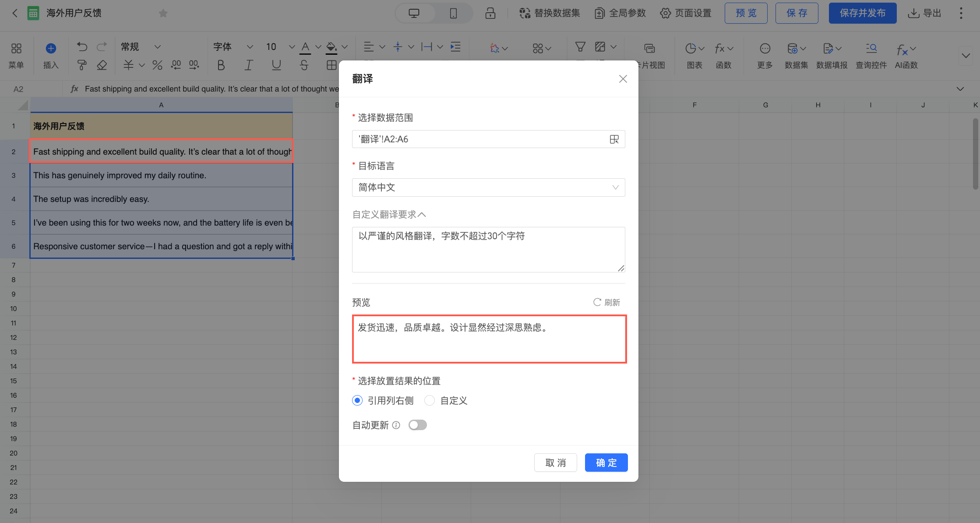Click the filter funnel icon

click(x=580, y=47)
